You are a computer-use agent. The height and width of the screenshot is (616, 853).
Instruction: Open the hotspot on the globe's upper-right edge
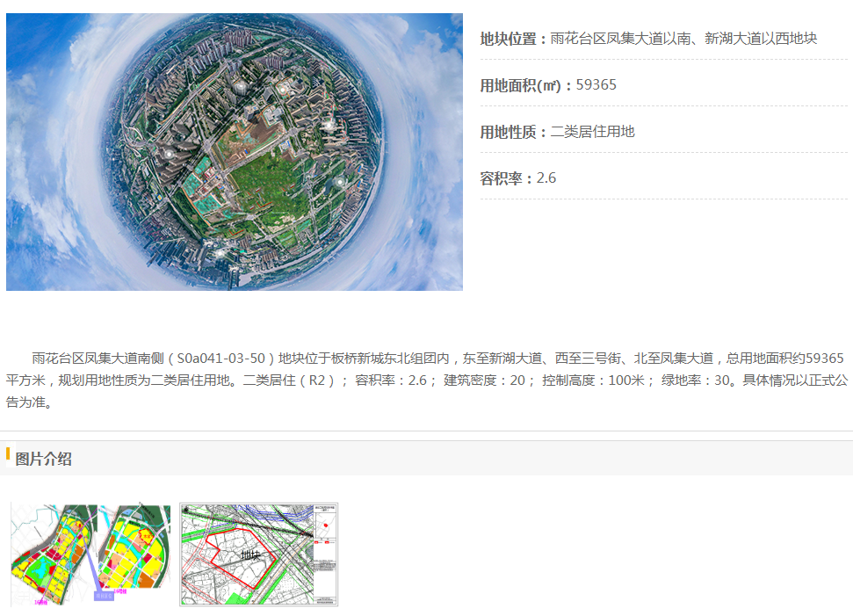[x=329, y=126]
